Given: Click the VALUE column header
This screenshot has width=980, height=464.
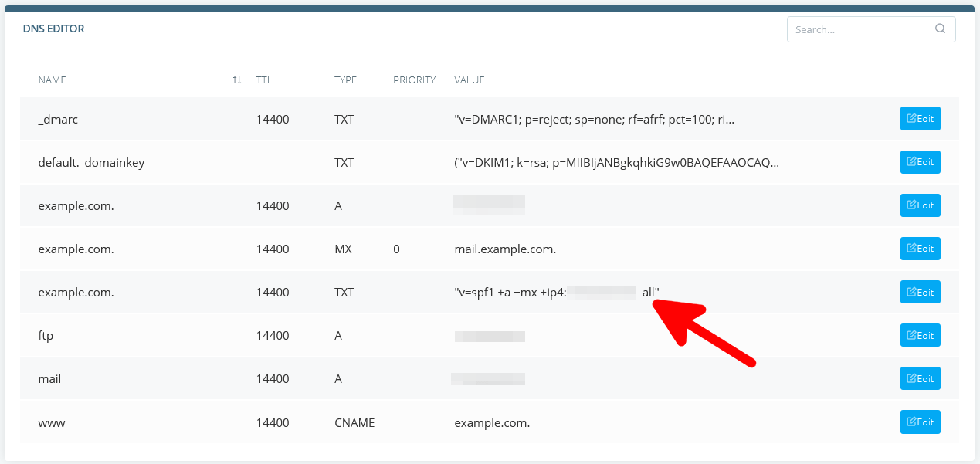Looking at the screenshot, I should coord(469,80).
